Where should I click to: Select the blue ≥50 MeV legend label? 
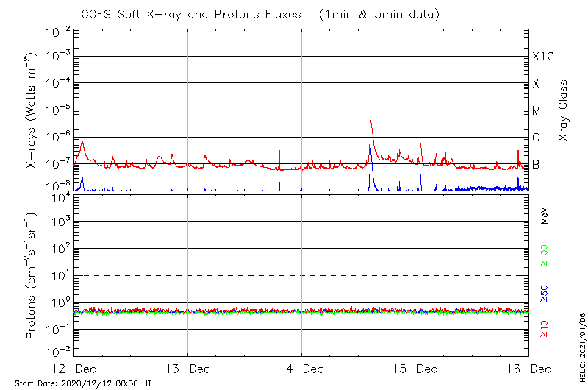click(x=545, y=293)
